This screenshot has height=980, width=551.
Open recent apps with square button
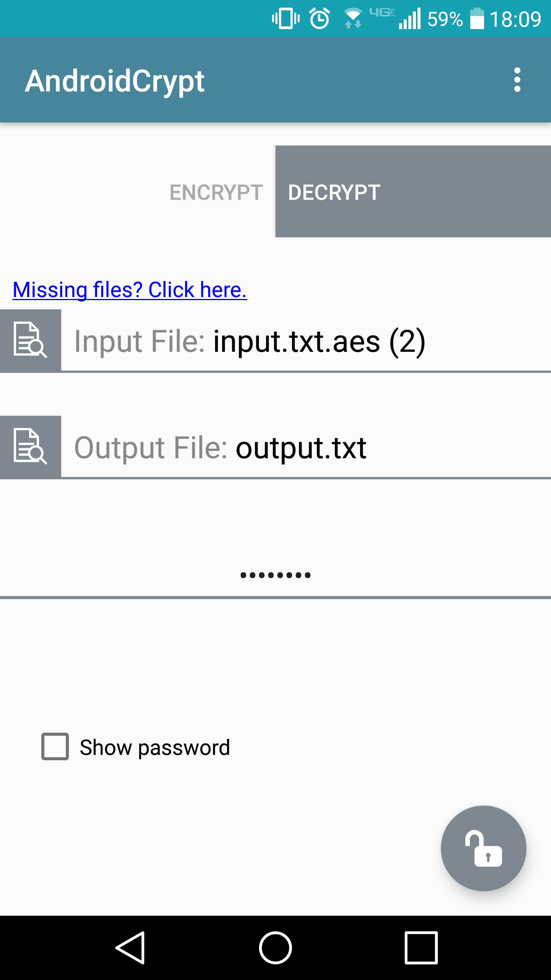[421, 948]
